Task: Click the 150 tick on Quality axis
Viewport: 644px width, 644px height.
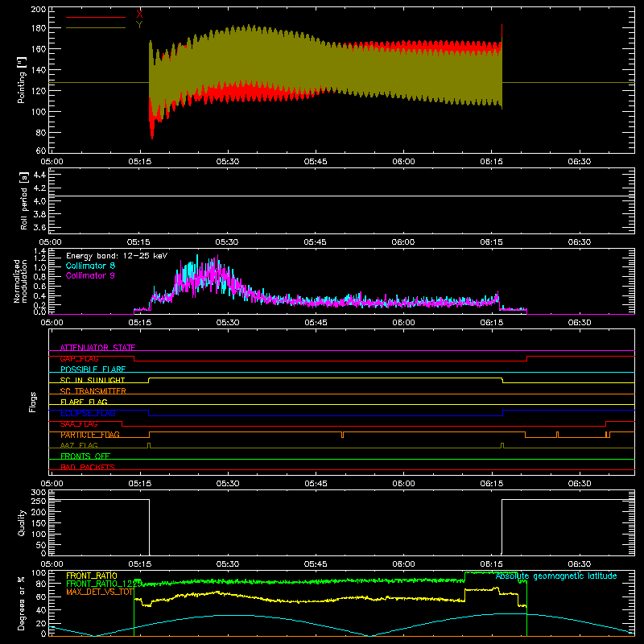Action: tap(39, 523)
